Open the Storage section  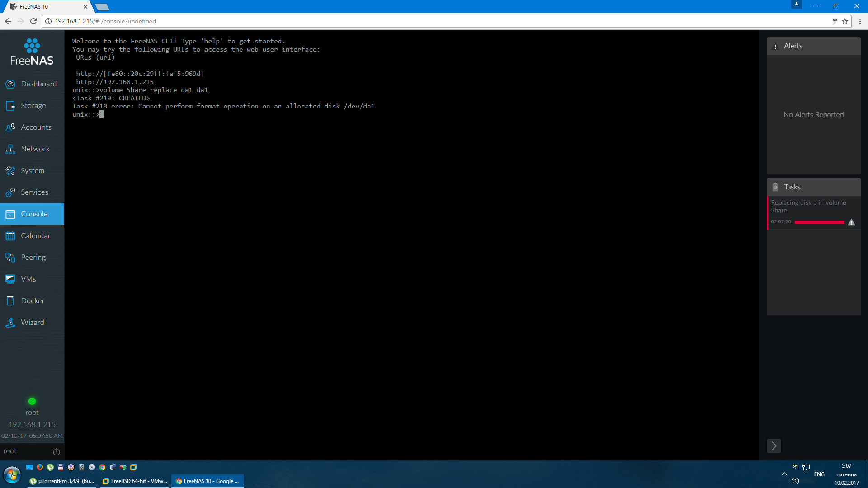click(x=32, y=106)
